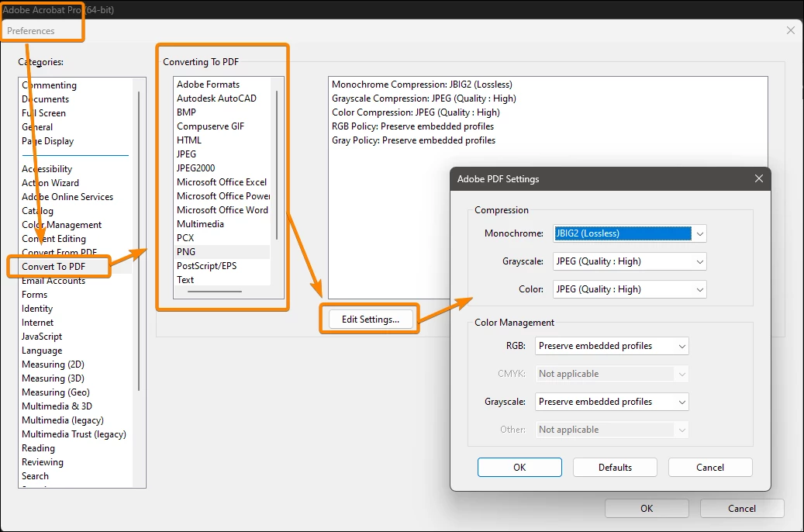Screen dimensions: 804x532
Task: Select the General category
Action: pyautogui.click(x=37, y=126)
